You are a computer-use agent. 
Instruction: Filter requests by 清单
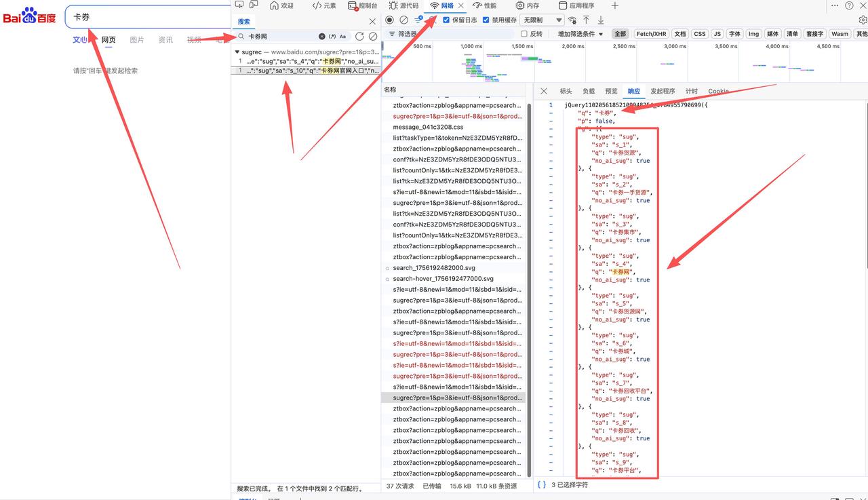coord(793,34)
